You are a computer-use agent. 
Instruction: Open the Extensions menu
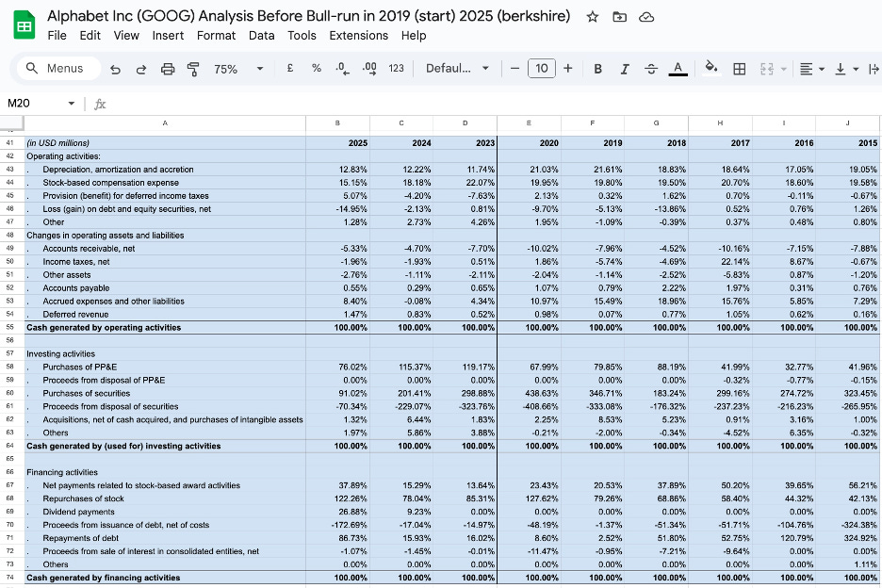358,36
